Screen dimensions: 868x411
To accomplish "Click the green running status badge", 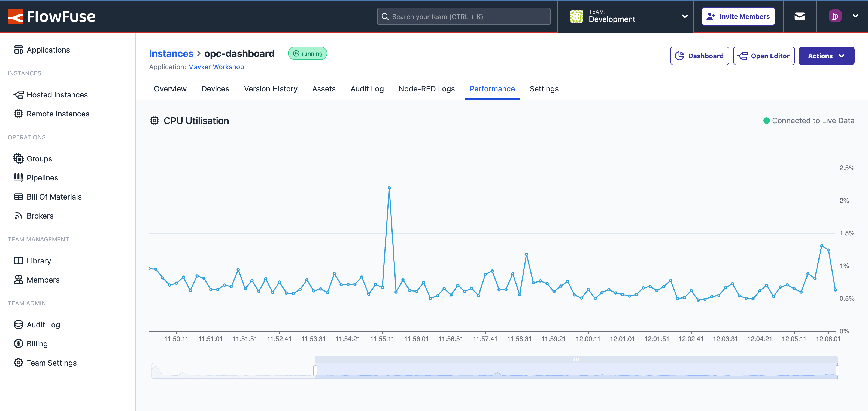I will (307, 53).
